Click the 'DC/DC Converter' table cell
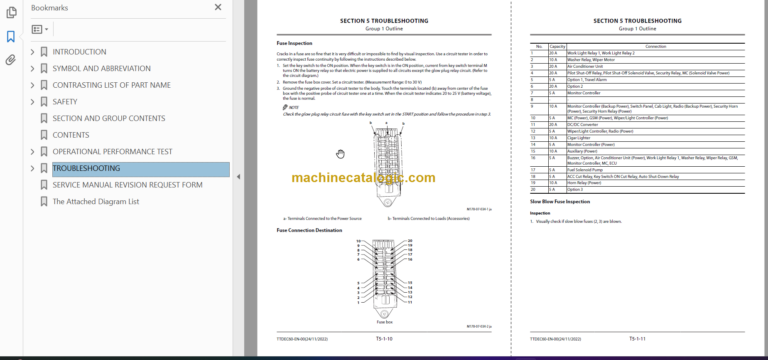 click(655, 125)
